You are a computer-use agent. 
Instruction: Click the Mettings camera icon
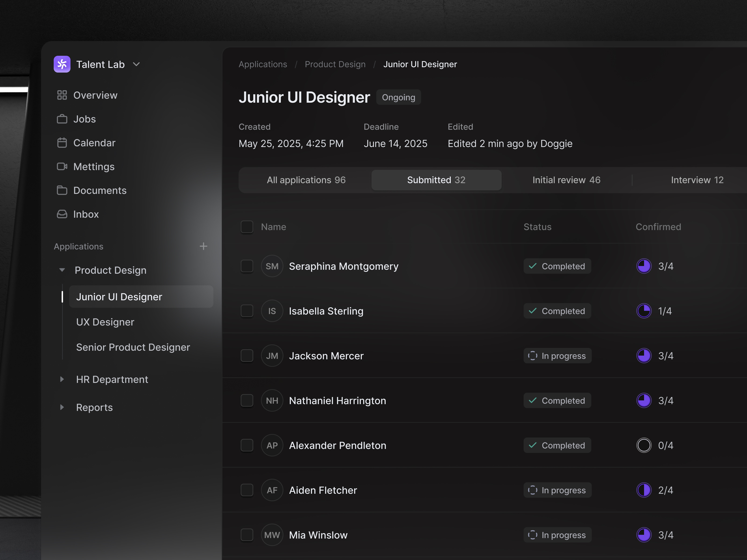(62, 166)
